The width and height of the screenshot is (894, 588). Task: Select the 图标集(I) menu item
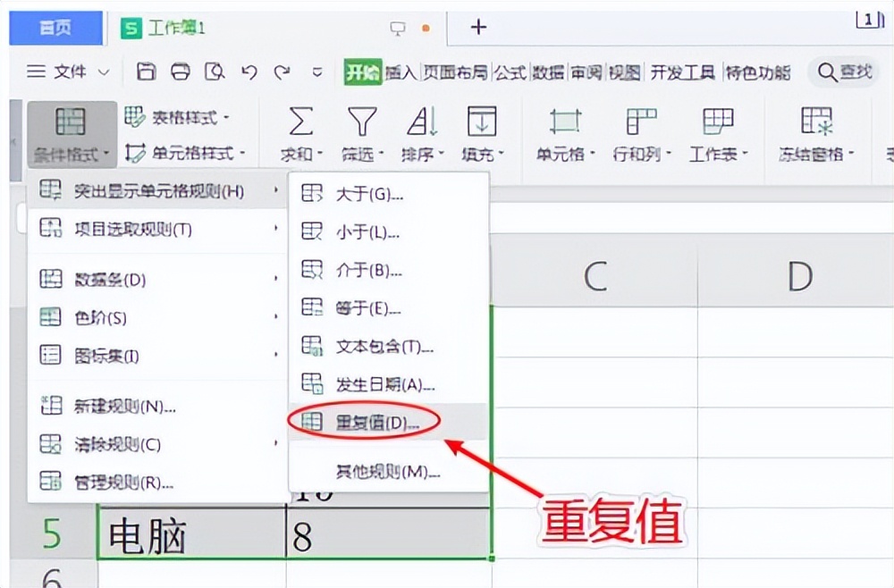(x=157, y=356)
